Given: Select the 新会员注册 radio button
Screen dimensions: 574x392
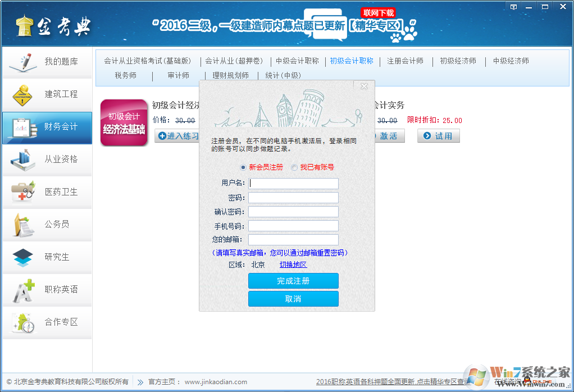Looking at the screenshot, I should 243,167.
